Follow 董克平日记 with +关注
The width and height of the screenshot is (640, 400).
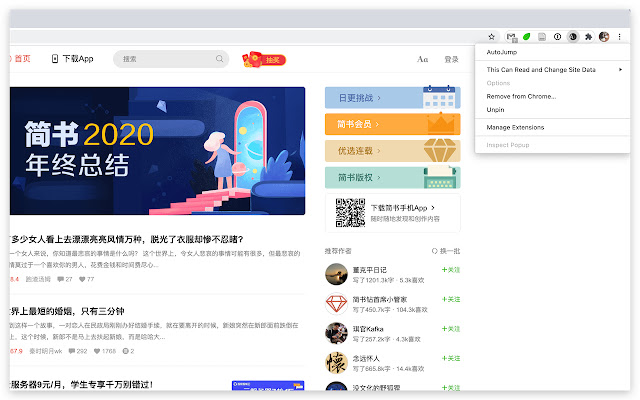tap(451, 270)
